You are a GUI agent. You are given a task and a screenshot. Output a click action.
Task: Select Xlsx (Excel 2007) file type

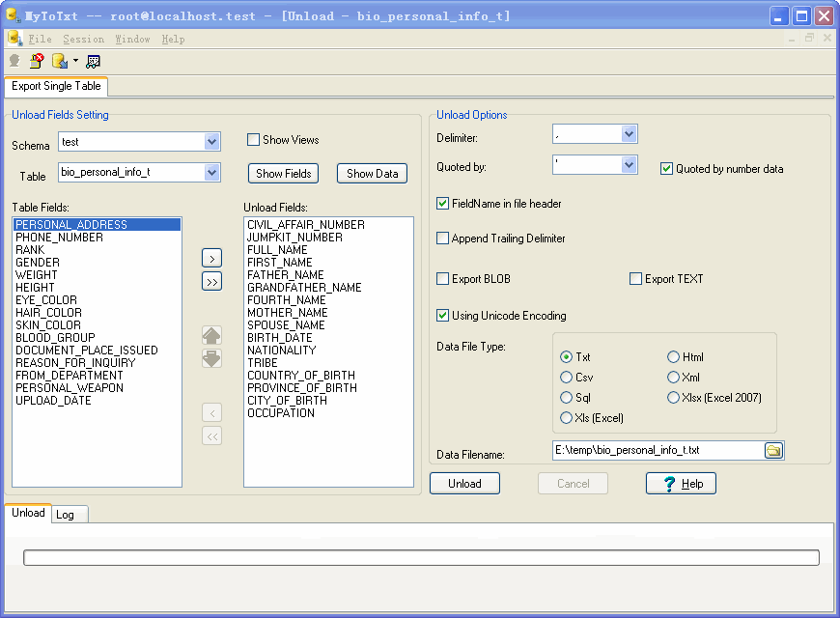[673, 398]
